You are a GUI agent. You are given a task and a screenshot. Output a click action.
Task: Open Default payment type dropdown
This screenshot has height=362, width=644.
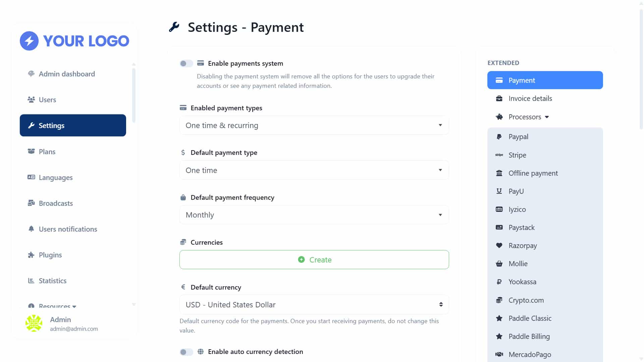pos(314,170)
